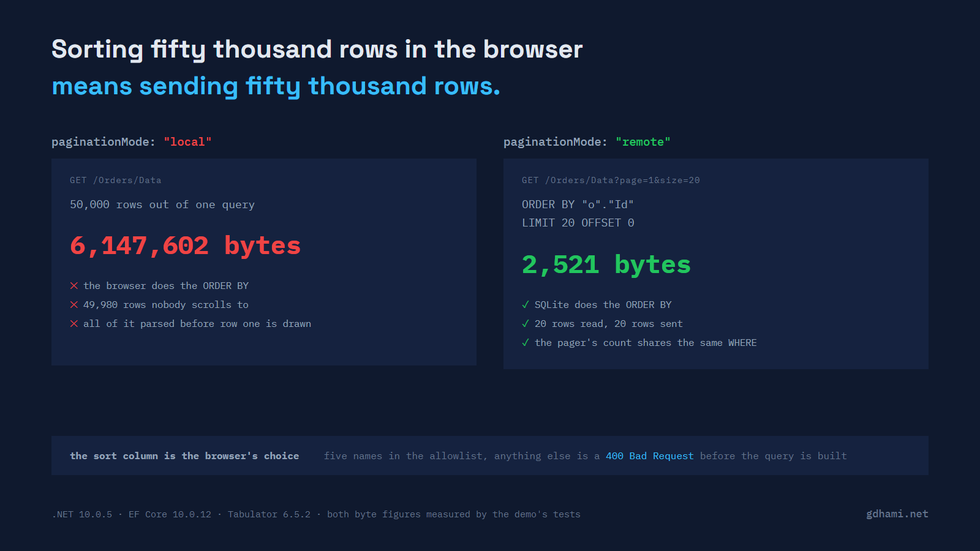Click the red "local" pagination mode value
This screenshot has height=551, width=980.
click(187, 142)
